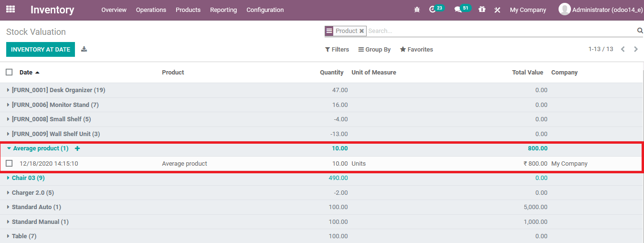Go to next page arrow
The width and height of the screenshot is (644, 243).
coord(635,49)
